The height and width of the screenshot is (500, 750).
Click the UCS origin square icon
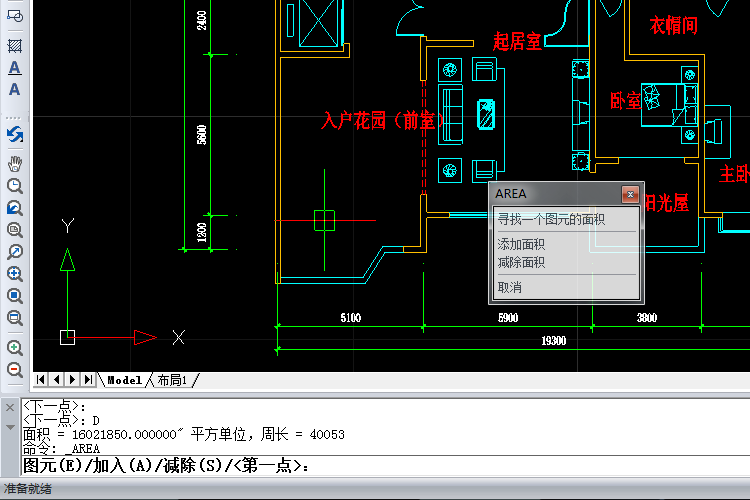pos(67,337)
